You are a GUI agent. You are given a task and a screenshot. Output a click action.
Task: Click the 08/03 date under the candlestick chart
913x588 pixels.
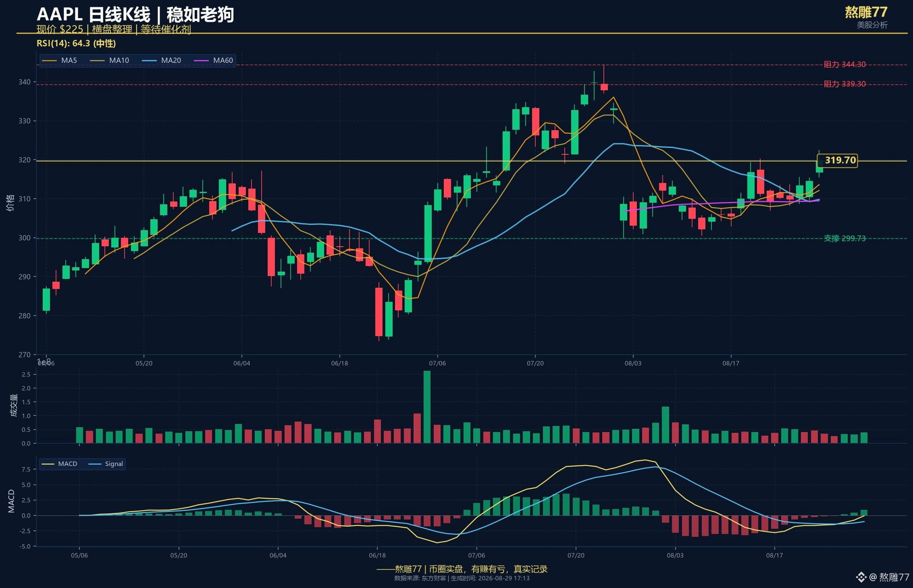point(633,364)
